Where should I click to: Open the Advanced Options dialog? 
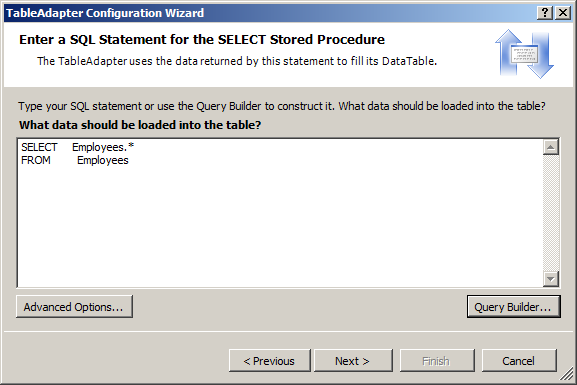pyautogui.click(x=74, y=307)
